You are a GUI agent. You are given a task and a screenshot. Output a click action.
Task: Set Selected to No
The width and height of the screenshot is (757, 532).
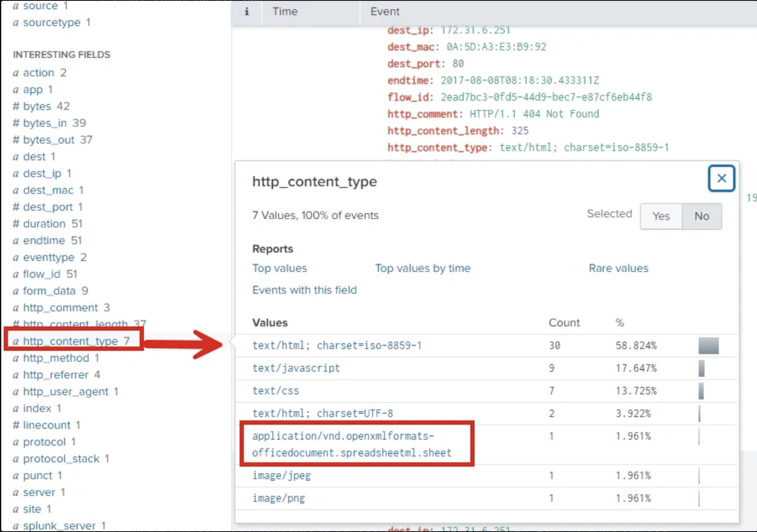click(x=702, y=216)
